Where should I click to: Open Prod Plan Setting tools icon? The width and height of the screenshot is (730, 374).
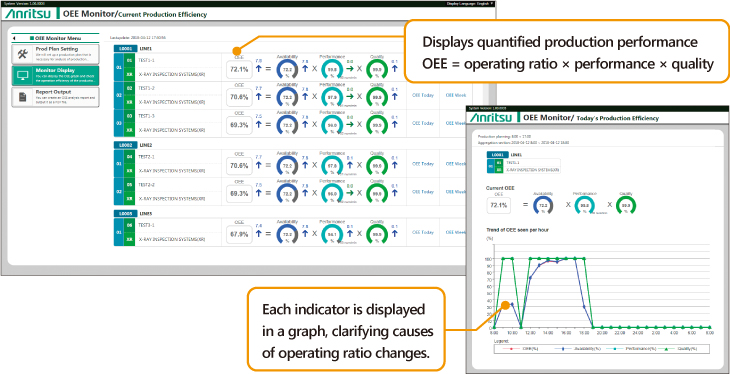22,54
